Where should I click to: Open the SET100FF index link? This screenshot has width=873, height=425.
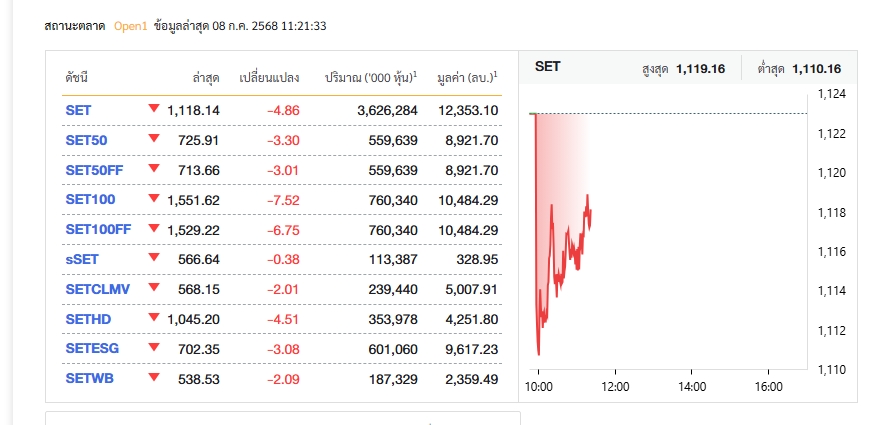[98, 230]
